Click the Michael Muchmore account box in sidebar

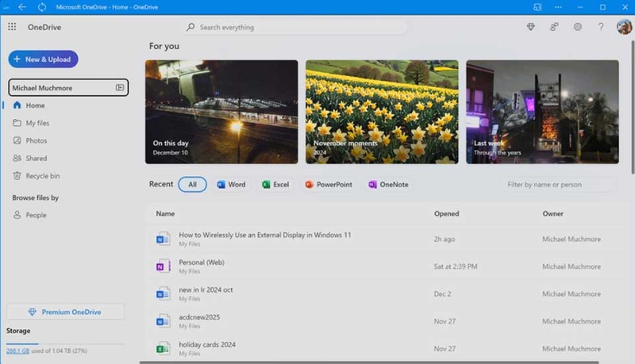68,87
